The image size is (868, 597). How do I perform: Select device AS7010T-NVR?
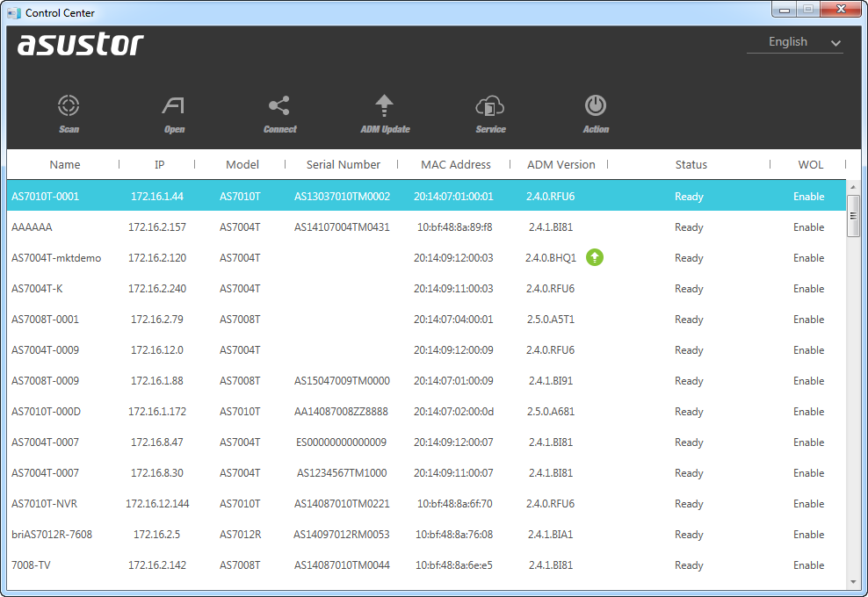(426, 503)
